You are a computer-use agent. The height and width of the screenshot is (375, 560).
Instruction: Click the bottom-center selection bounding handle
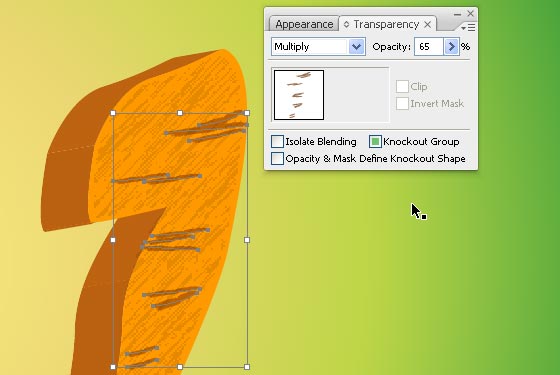pyautogui.click(x=180, y=367)
